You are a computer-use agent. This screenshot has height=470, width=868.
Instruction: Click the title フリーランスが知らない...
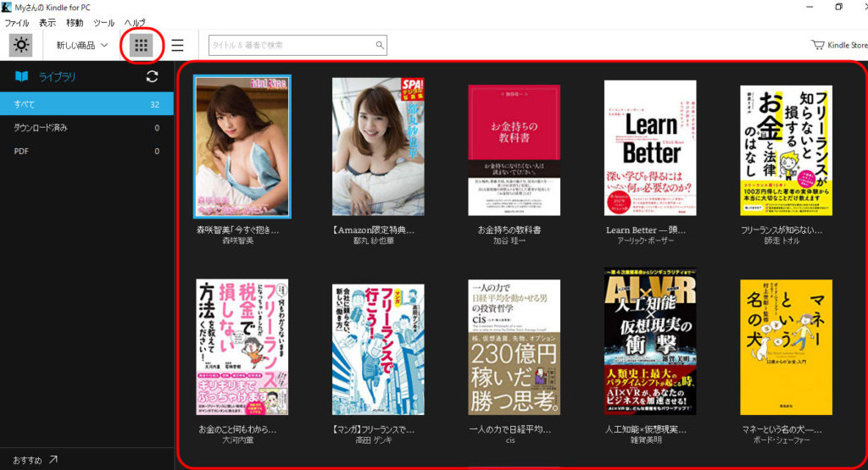tap(782, 230)
